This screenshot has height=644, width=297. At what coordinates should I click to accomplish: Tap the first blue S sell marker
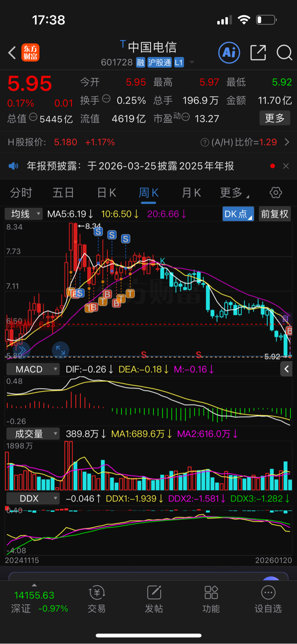[98, 232]
